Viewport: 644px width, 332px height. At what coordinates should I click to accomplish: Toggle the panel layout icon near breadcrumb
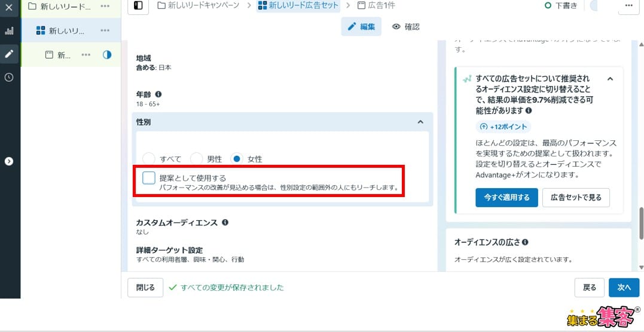tap(138, 5)
